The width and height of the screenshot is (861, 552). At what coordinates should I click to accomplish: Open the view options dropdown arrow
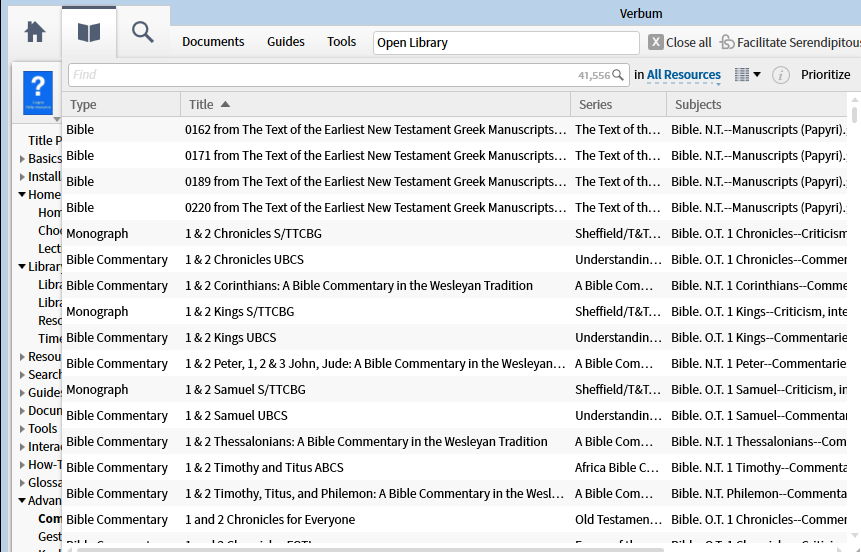point(757,75)
